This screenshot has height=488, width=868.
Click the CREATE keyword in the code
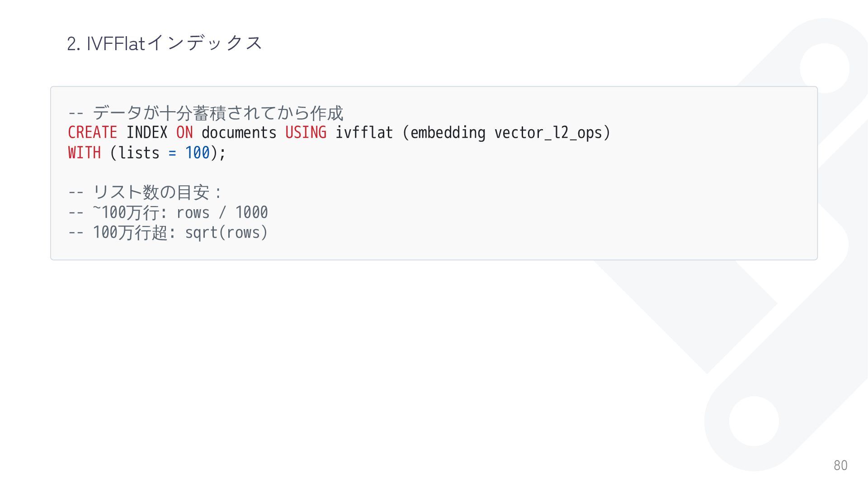pyautogui.click(x=92, y=133)
